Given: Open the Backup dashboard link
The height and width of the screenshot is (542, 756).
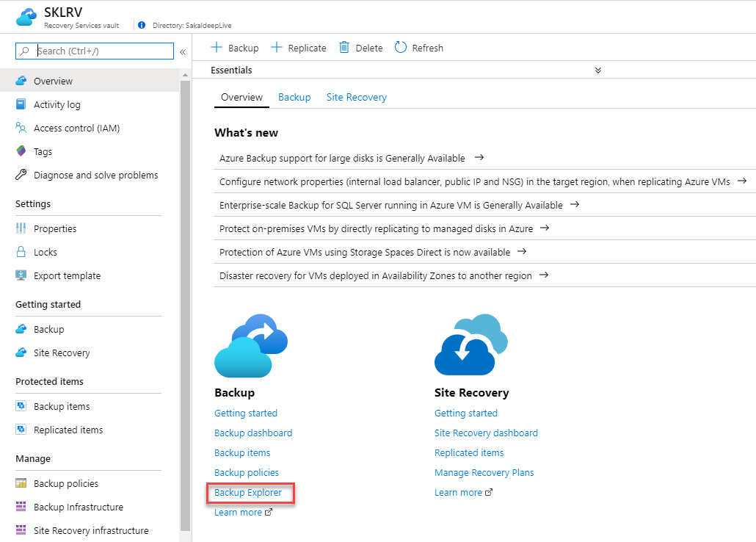Looking at the screenshot, I should pos(253,433).
